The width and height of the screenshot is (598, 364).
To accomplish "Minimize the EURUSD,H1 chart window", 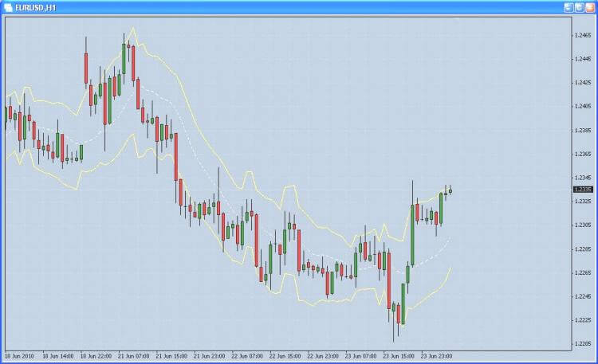I will pyautogui.click(x=568, y=8).
